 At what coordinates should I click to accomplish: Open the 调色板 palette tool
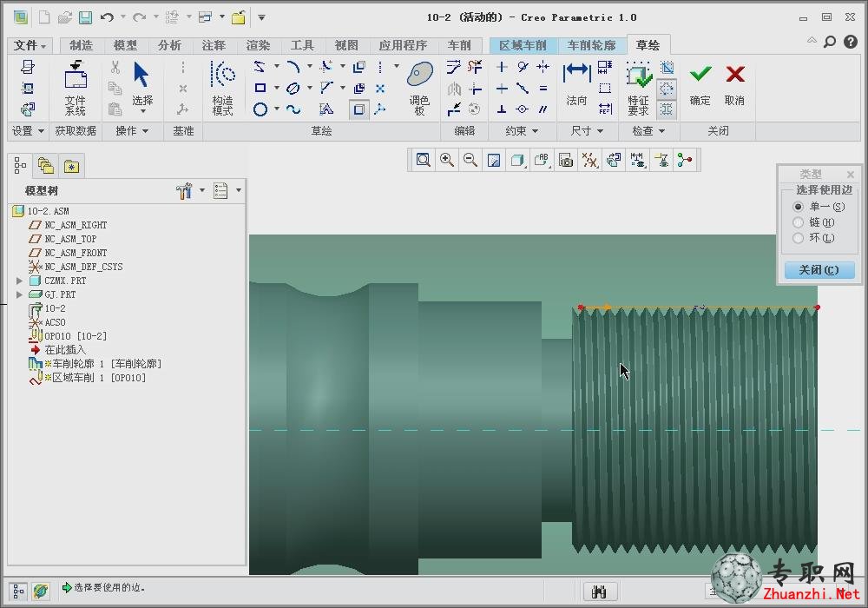(x=419, y=88)
